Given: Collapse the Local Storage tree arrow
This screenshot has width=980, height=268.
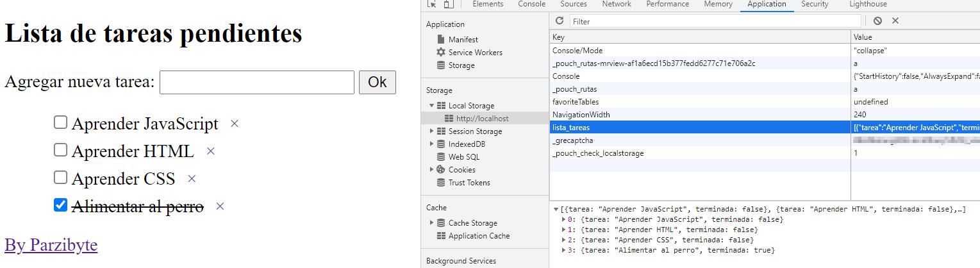Looking at the screenshot, I should (x=431, y=106).
